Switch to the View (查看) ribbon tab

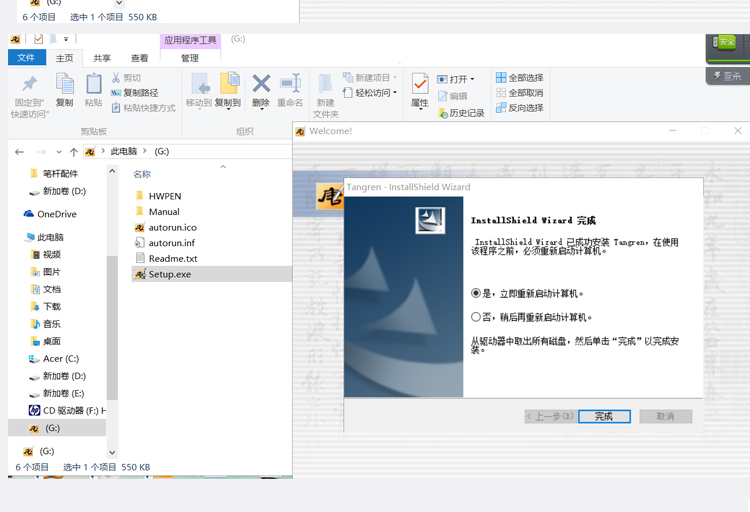[139, 58]
